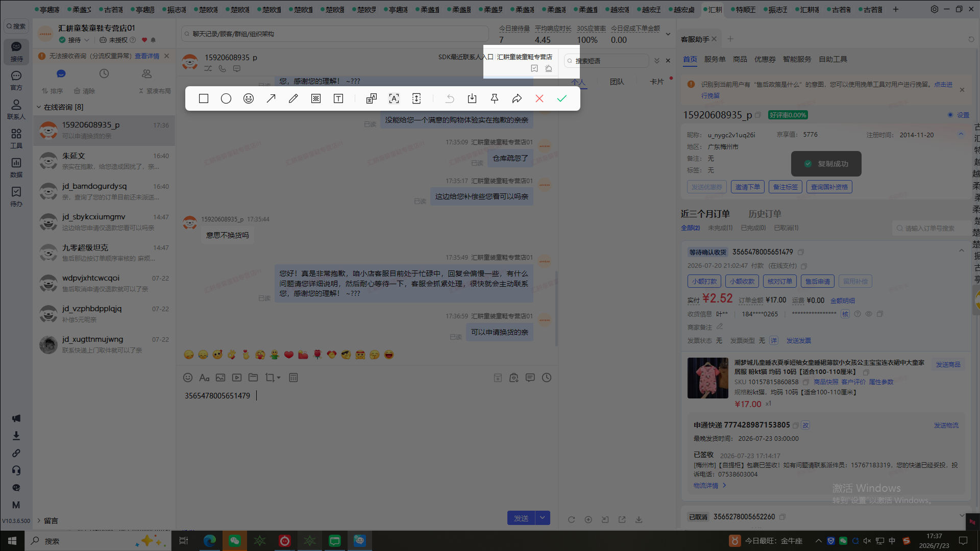Reveal hidden recipient info with eye icon
This screenshot has width=980, height=551.
869,314
